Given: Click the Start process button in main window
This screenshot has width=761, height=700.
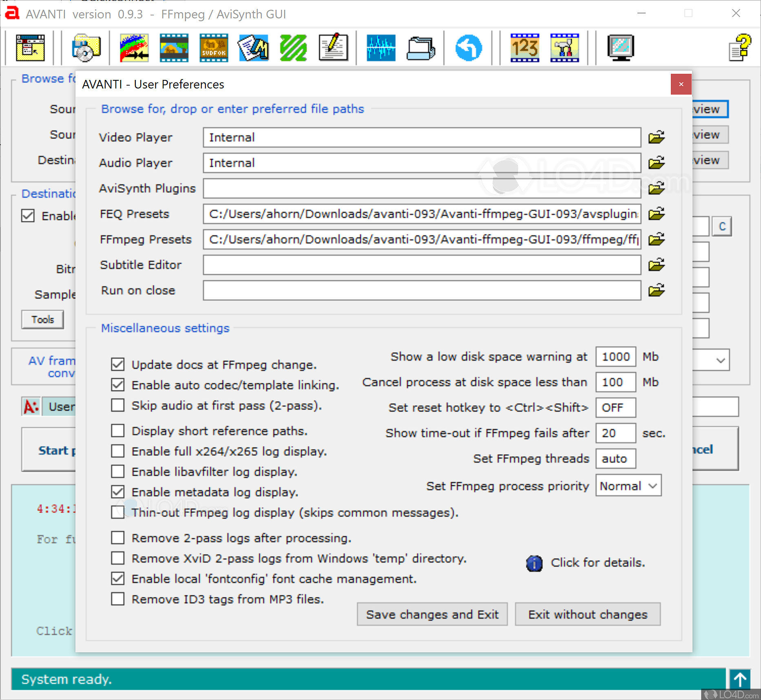Looking at the screenshot, I should point(49,449).
